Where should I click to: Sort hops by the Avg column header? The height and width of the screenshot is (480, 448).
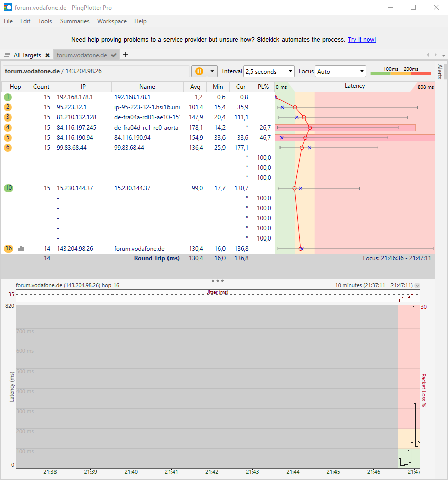click(x=195, y=87)
